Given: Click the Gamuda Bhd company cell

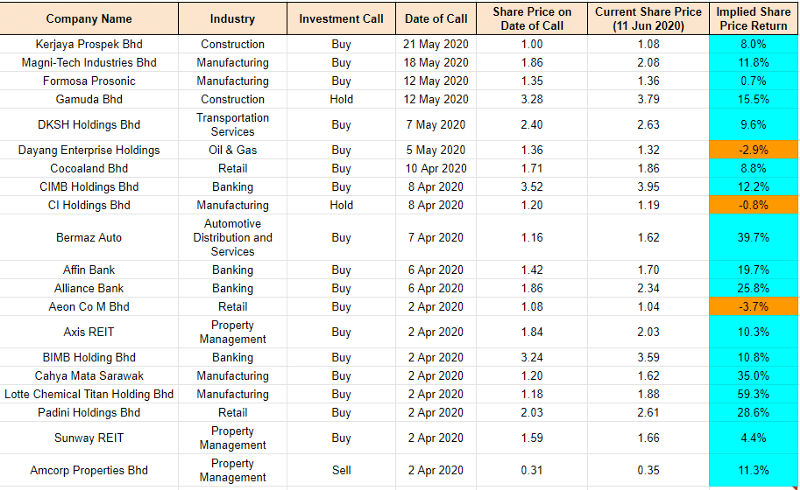Looking at the screenshot, I should (89, 99).
